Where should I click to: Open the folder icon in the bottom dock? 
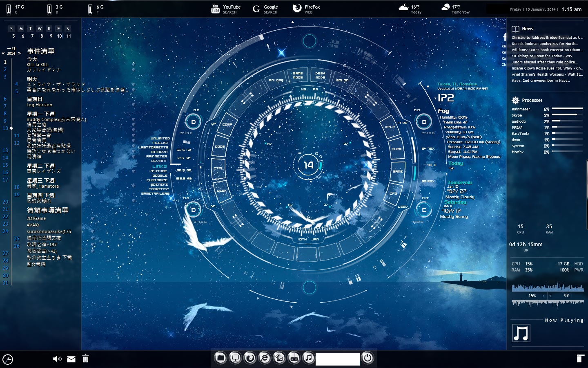pos(220,358)
